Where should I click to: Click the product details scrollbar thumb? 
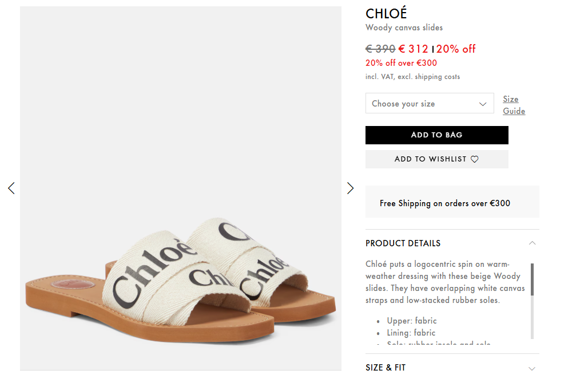coord(533,279)
